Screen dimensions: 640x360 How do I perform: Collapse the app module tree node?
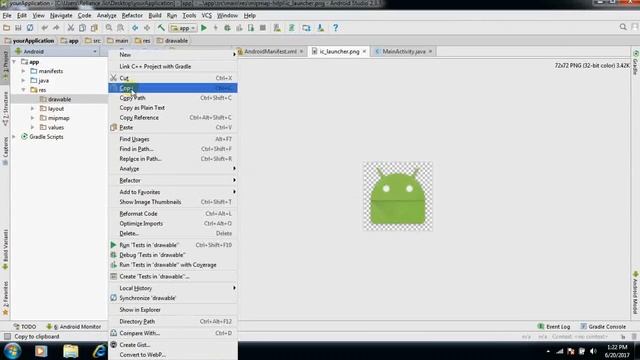click(15, 62)
